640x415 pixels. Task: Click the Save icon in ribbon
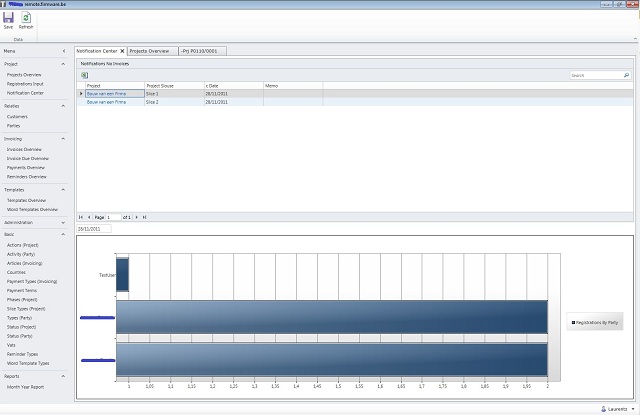8,18
